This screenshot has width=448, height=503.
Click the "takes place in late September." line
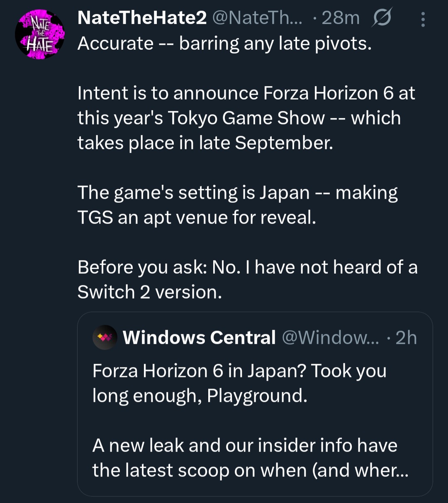tap(205, 143)
